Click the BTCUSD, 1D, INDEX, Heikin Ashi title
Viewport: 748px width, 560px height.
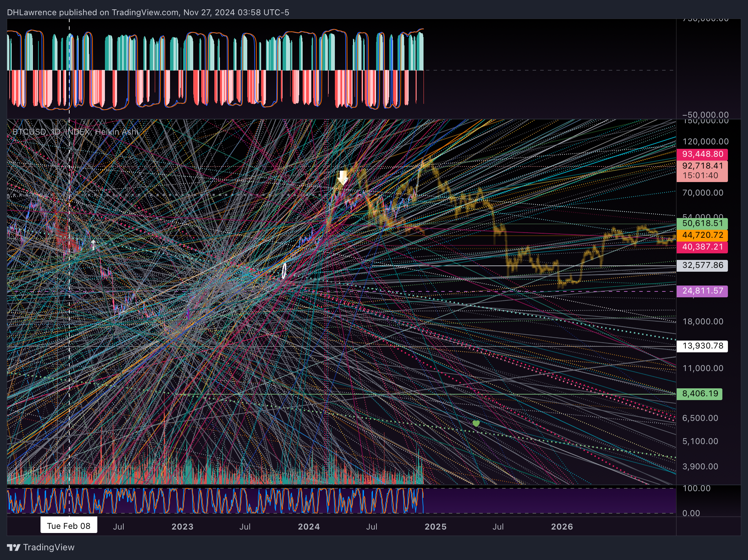75,132
